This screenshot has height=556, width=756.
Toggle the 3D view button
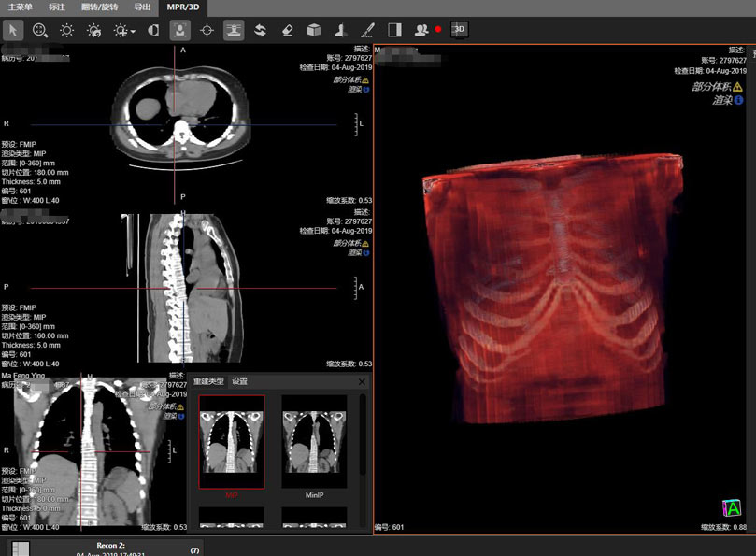[459, 30]
